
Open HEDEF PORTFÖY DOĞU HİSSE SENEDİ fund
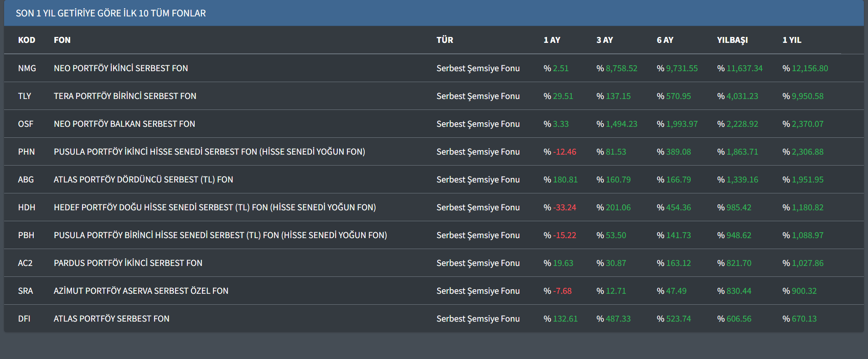pos(215,208)
